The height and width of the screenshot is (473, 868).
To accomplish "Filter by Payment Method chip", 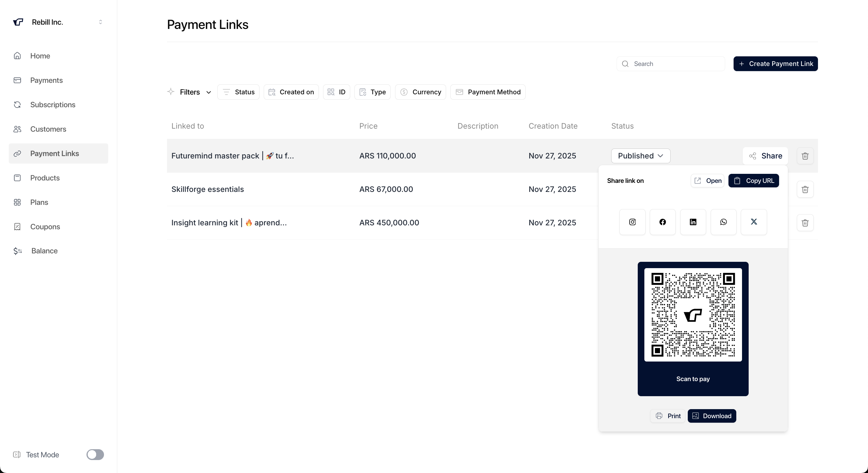I will tap(488, 92).
